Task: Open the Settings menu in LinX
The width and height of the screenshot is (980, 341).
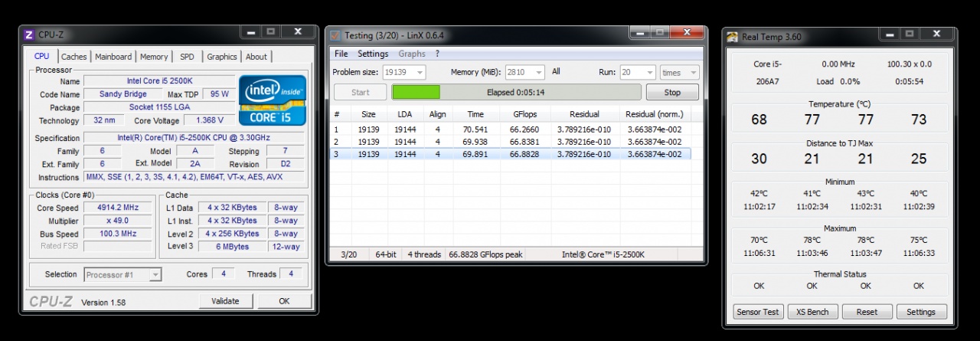Action: point(373,54)
